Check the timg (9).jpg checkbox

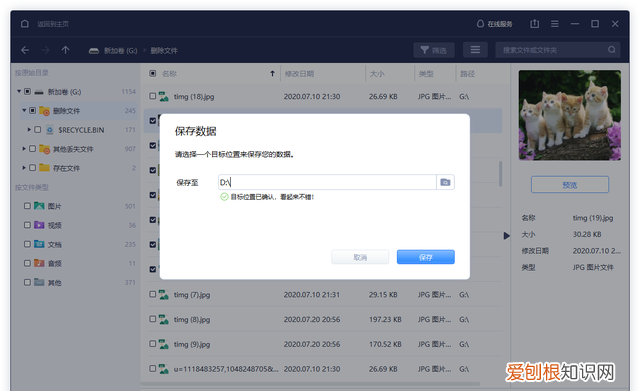[x=152, y=344]
